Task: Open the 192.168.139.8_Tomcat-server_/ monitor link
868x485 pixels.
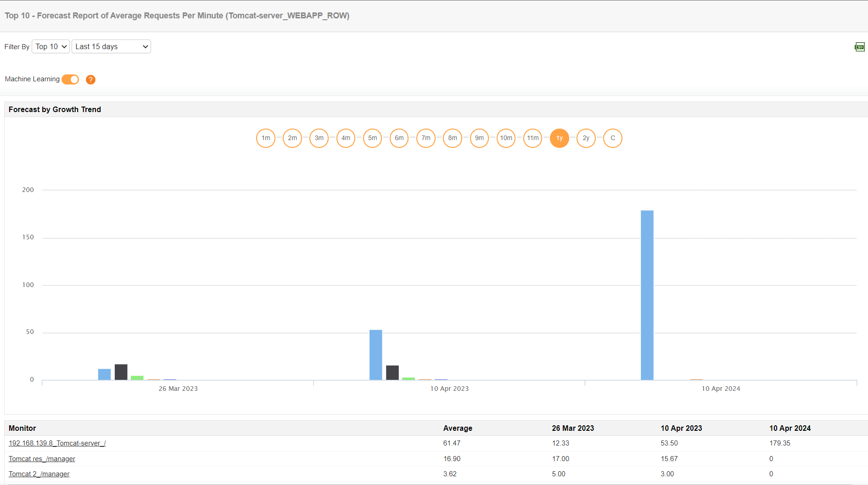Action: [57, 443]
